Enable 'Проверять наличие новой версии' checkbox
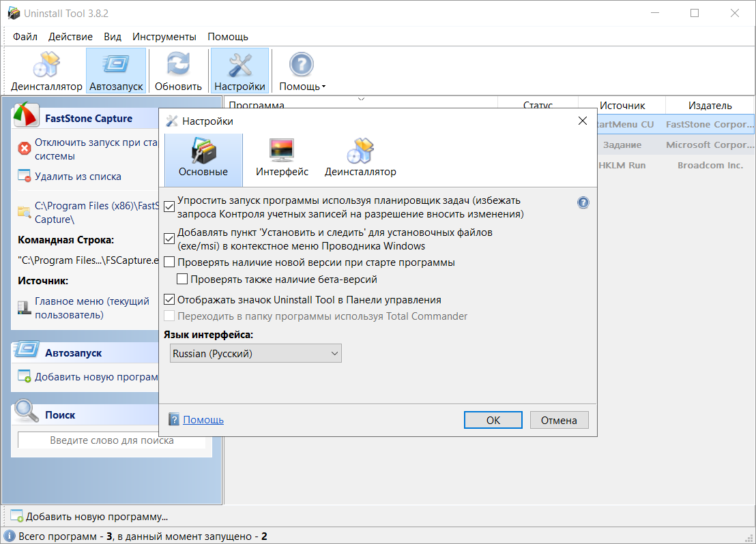Viewport: 756px width, 544px height. [x=169, y=262]
